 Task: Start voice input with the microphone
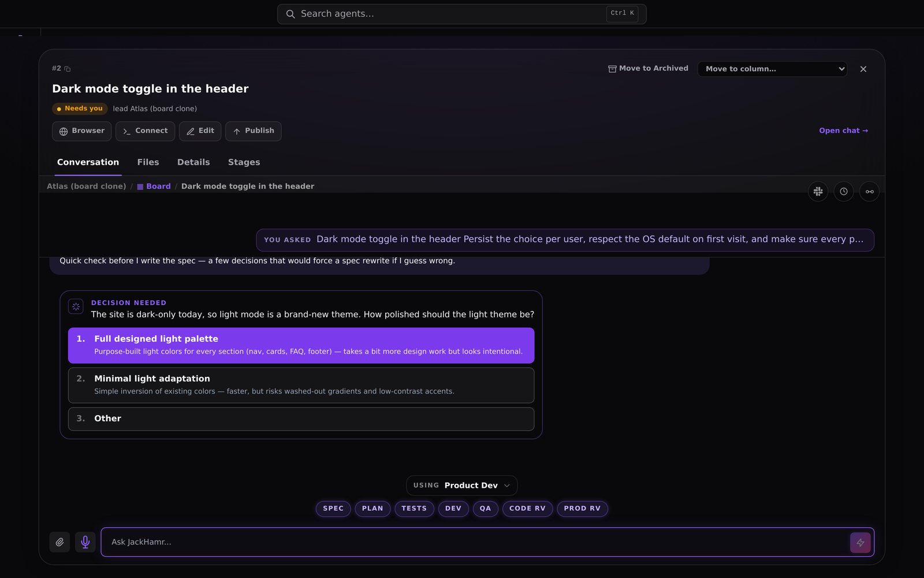[85, 542]
